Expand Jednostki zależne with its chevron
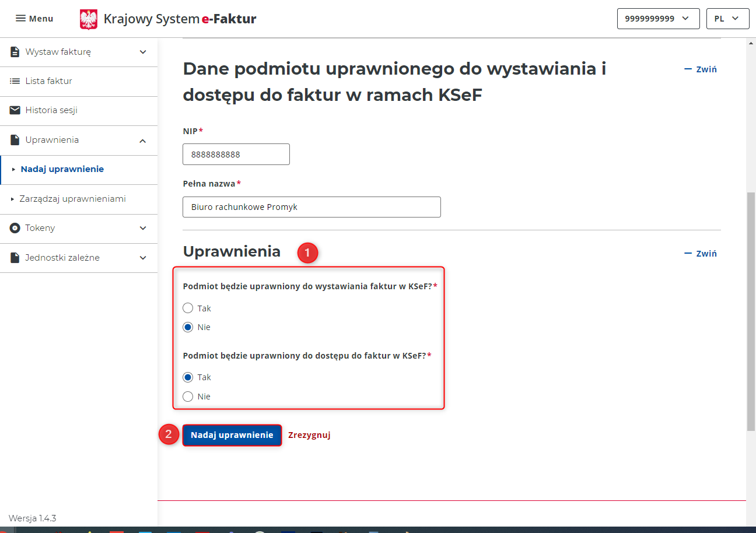This screenshot has height=533, width=756. click(x=143, y=258)
